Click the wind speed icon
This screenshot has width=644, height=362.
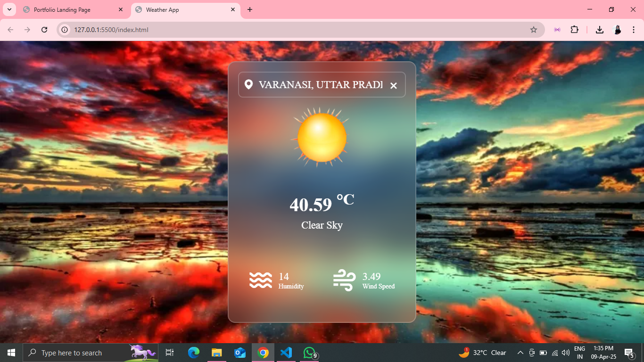click(344, 280)
